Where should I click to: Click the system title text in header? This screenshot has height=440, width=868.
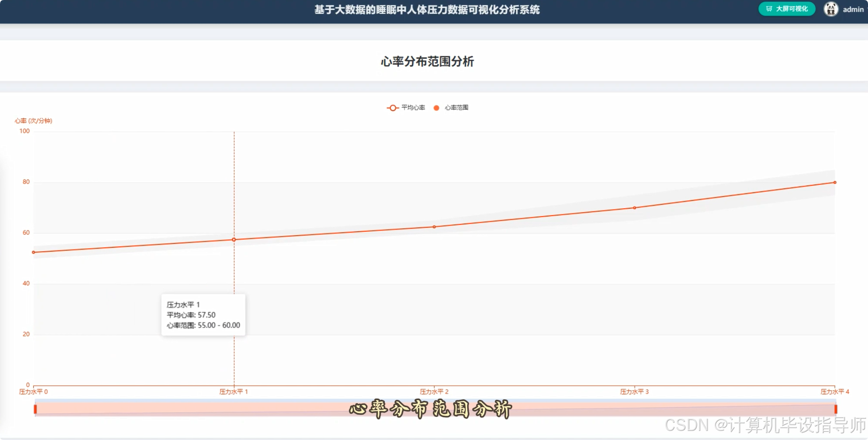427,10
